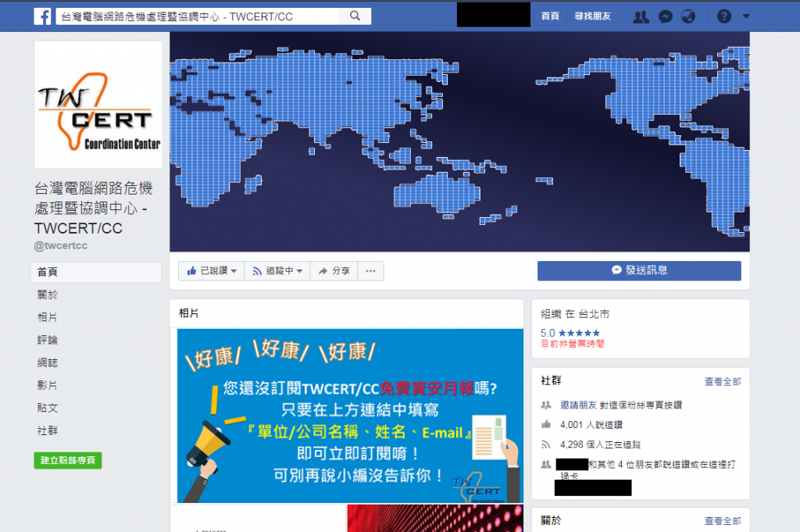
Task: Click the world map cover photo
Action: [x=459, y=142]
